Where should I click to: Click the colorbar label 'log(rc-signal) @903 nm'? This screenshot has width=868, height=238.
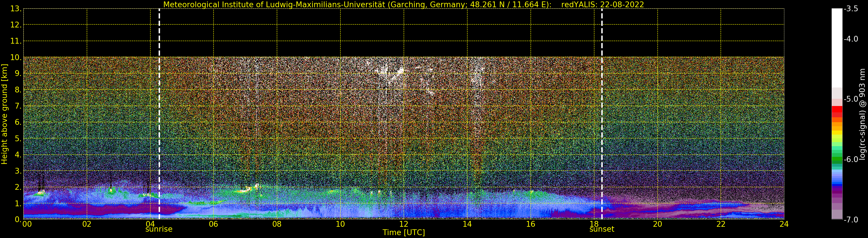point(863,114)
